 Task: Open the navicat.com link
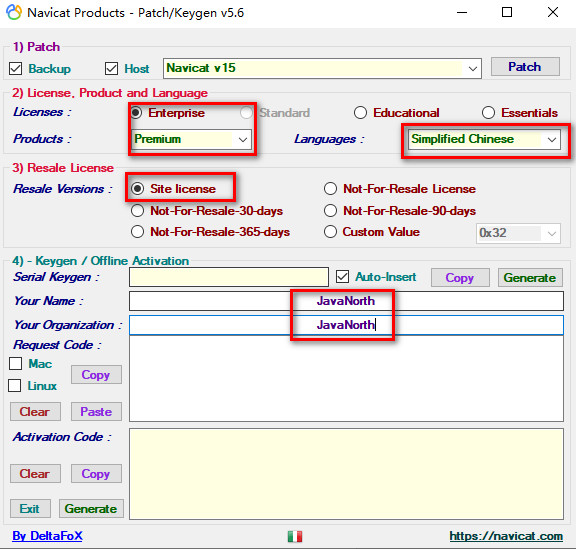click(506, 536)
